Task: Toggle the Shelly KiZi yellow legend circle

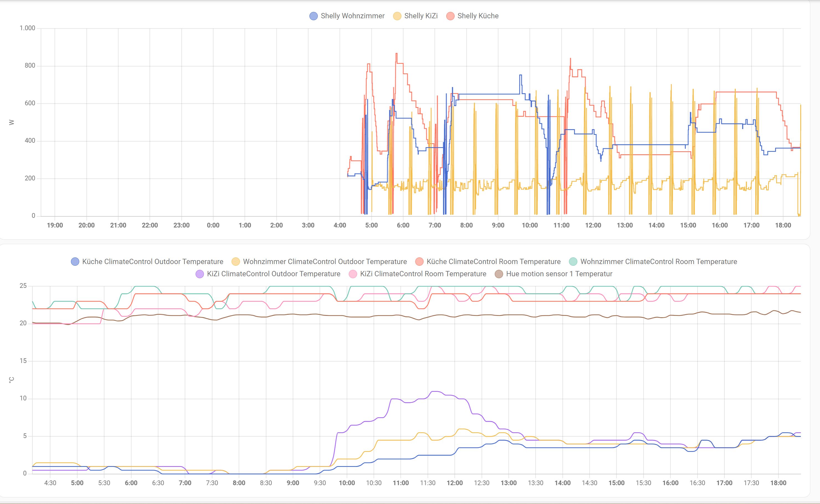Action: point(397,16)
